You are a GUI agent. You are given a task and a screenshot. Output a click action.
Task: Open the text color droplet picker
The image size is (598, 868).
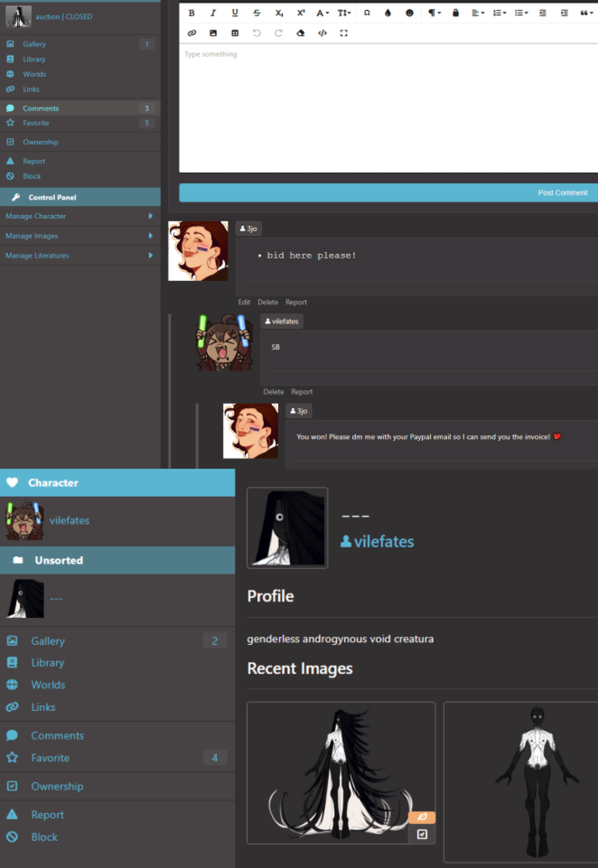pyautogui.click(x=388, y=13)
